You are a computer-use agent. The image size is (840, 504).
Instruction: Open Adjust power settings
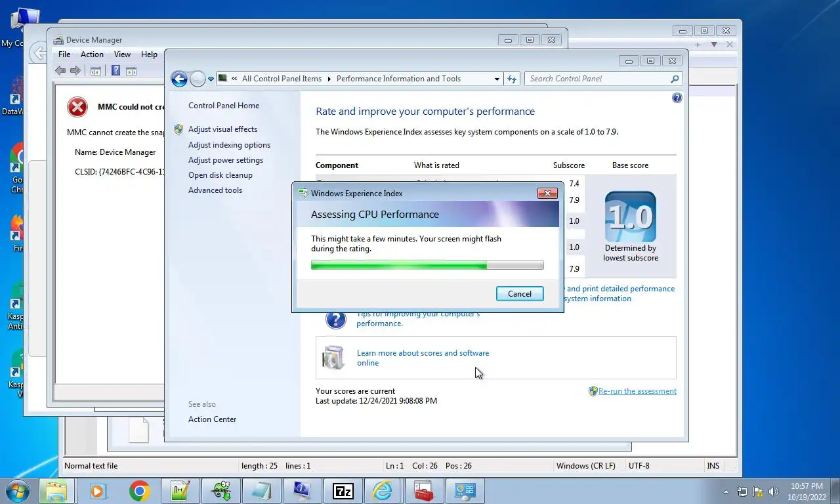[226, 160]
